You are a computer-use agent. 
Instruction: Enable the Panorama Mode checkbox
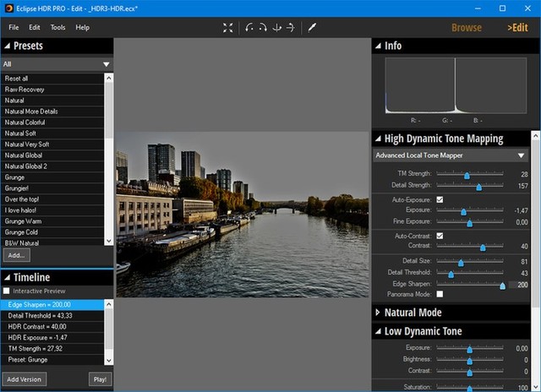(440, 294)
